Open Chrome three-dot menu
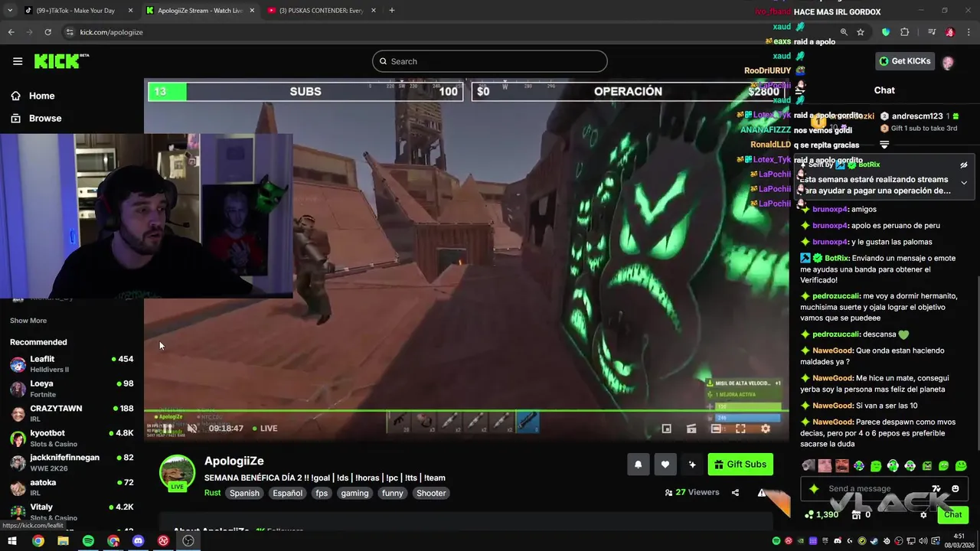The width and height of the screenshot is (980, 551). [x=968, y=32]
